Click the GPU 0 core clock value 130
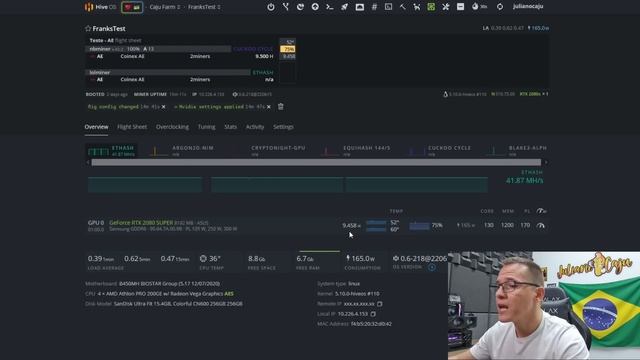Screen dimensions: 640x360 coord(489,225)
